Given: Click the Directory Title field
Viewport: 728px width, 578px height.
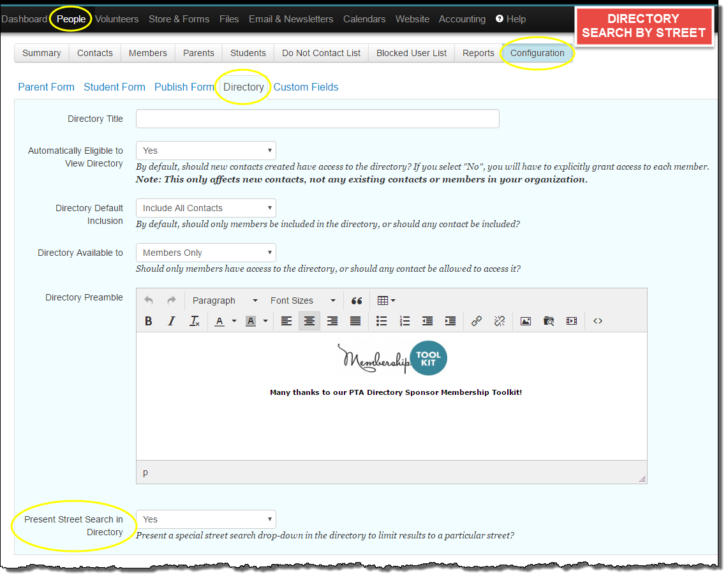Looking at the screenshot, I should tap(318, 119).
